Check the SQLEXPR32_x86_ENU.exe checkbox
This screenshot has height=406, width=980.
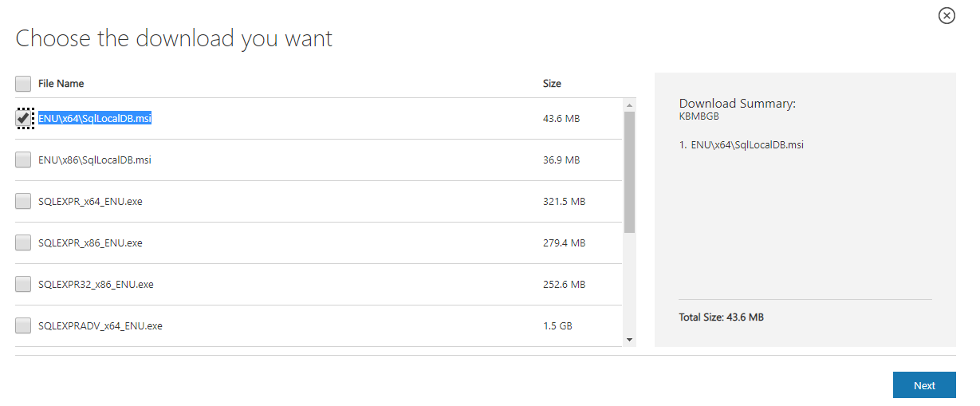click(x=23, y=285)
